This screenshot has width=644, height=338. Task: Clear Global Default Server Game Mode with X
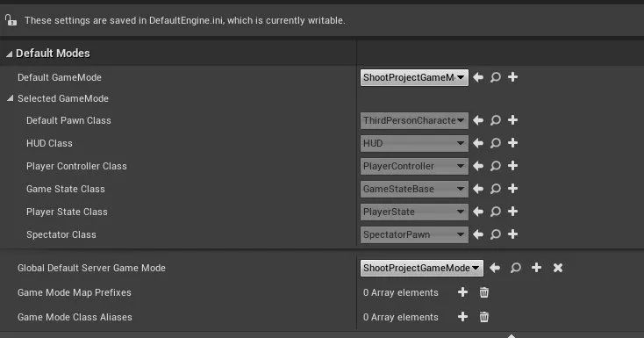click(x=558, y=268)
